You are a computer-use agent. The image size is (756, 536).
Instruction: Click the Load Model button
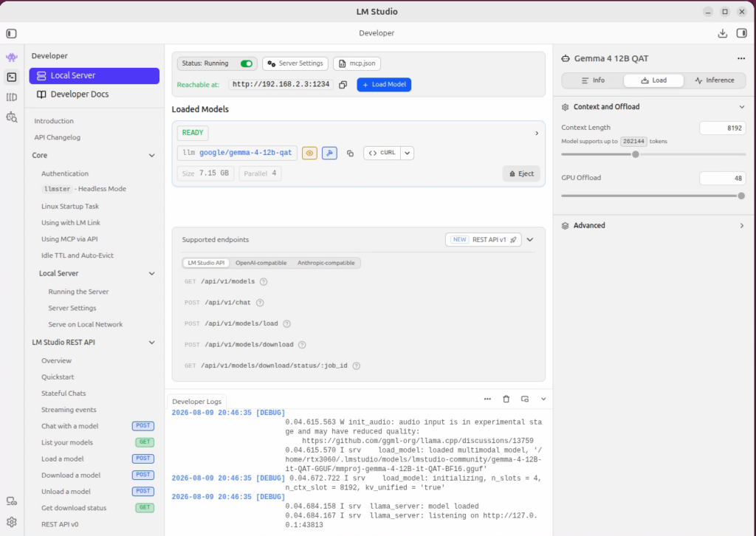(384, 85)
